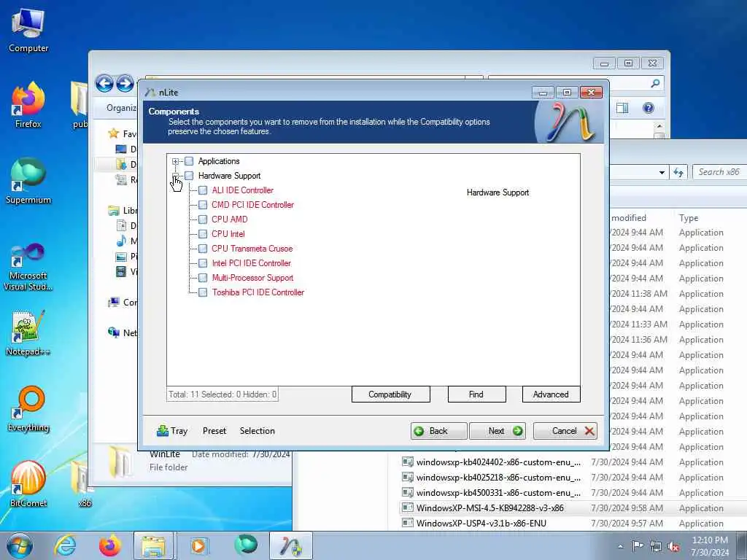Screen dimensions: 747x560
Task: Click Explorer back navigation arrow
Action: [104, 84]
